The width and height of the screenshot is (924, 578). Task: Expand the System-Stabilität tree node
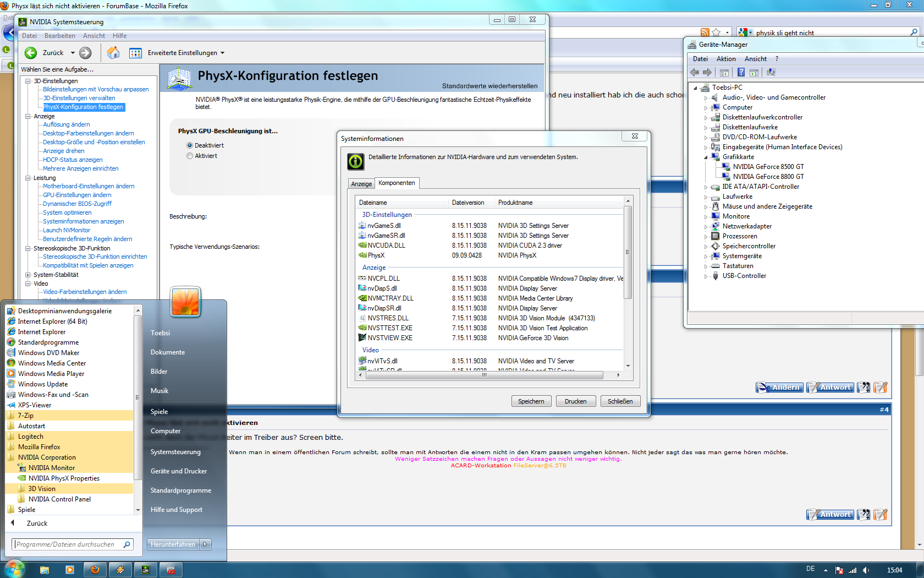tap(28, 275)
